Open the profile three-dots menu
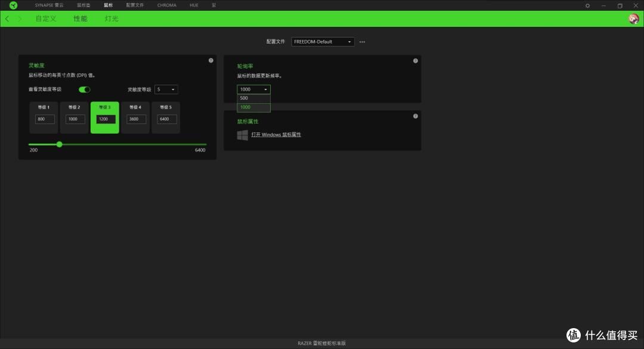The width and height of the screenshot is (644, 349). click(x=362, y=42)
